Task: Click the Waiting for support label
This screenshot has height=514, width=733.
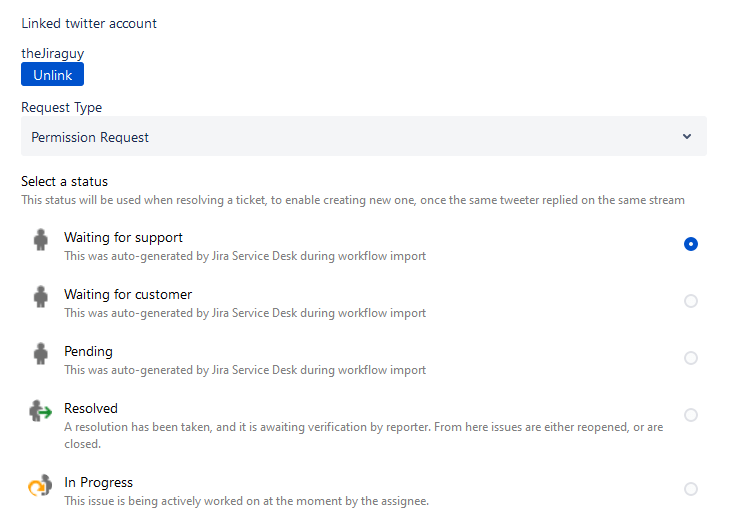Action: coord(123,238)
